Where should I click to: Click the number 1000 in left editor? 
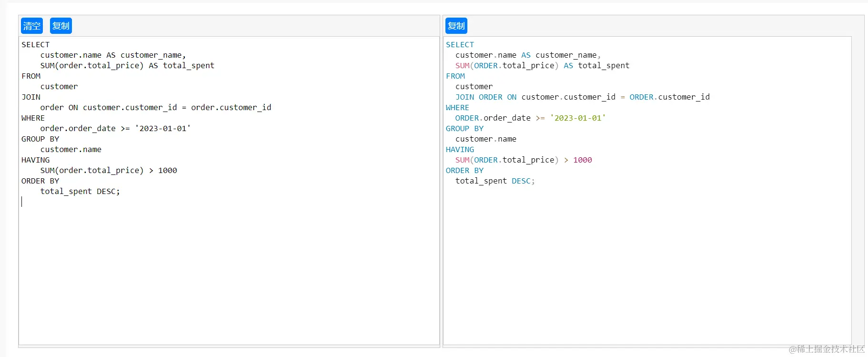[x=167, y=171]
